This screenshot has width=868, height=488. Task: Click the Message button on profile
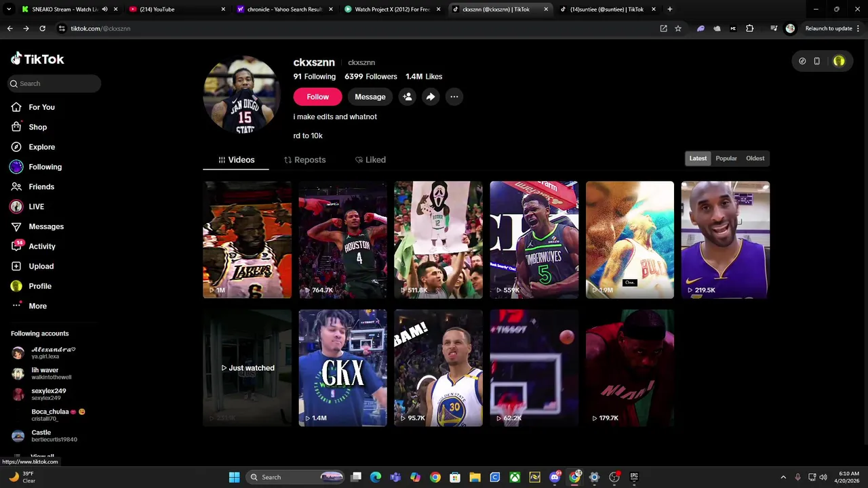click(370, 97)
